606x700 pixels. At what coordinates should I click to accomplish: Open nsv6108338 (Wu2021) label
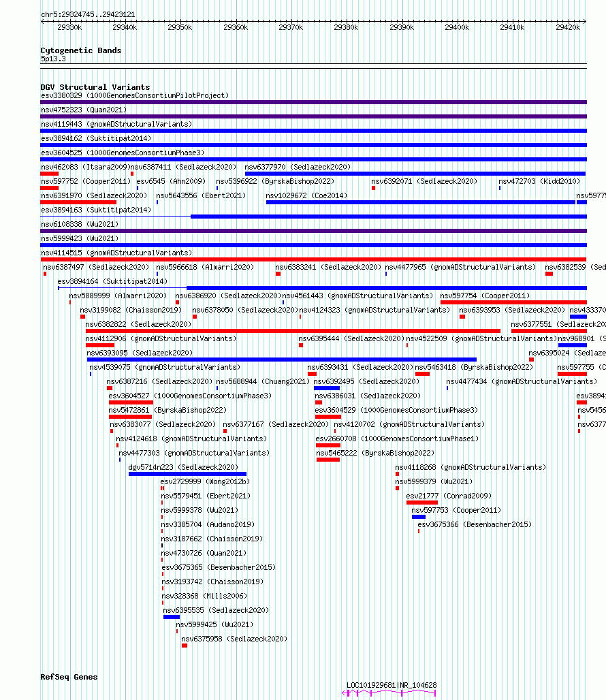coord(80,224)
